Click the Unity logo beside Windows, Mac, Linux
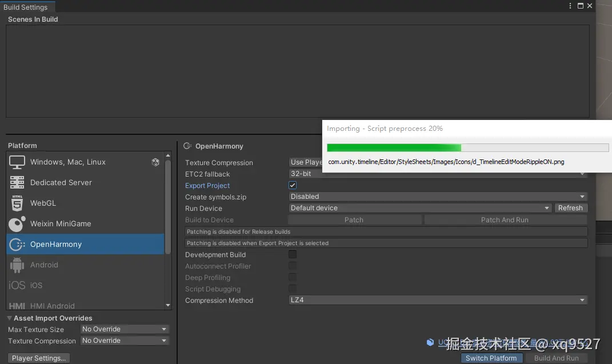 point(155,162)
